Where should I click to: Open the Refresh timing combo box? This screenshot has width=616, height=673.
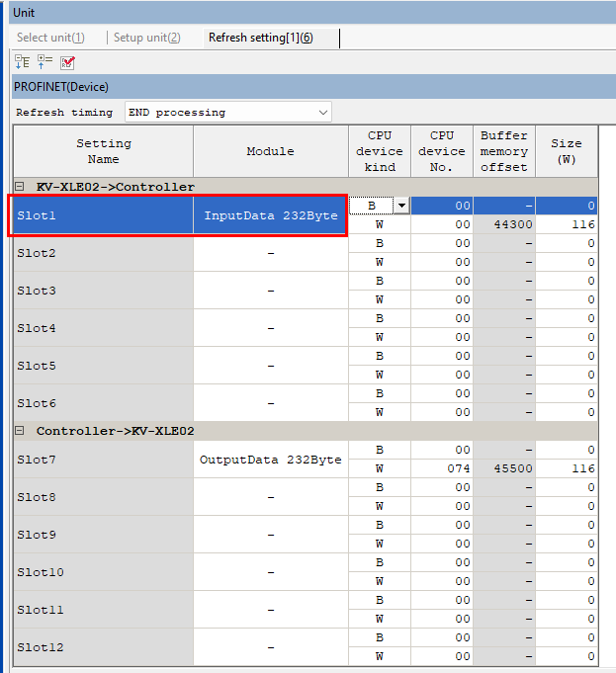pyautogui.click(x=228, y=113)
